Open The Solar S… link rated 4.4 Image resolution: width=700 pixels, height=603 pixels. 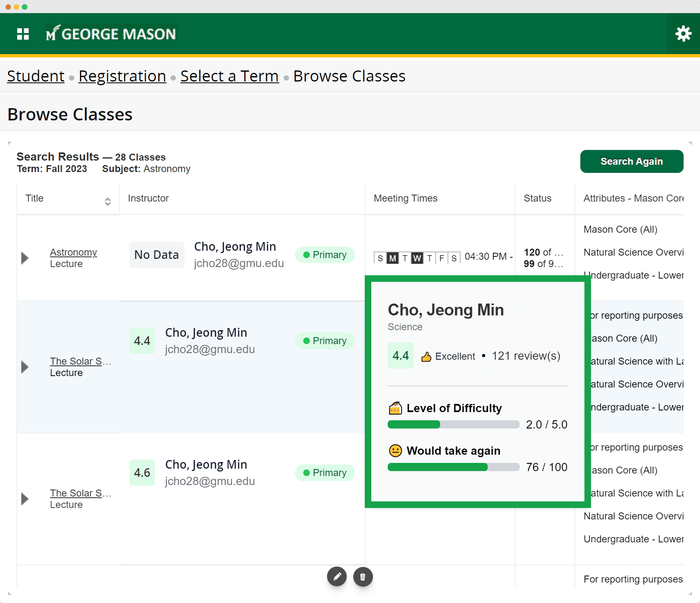(x=81, y=361)
